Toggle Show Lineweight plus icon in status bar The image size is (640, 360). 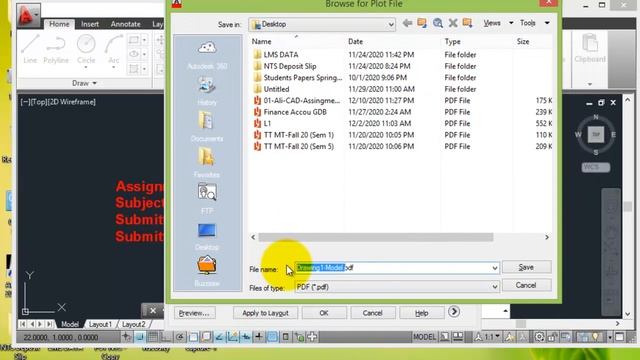click(259, 337)
